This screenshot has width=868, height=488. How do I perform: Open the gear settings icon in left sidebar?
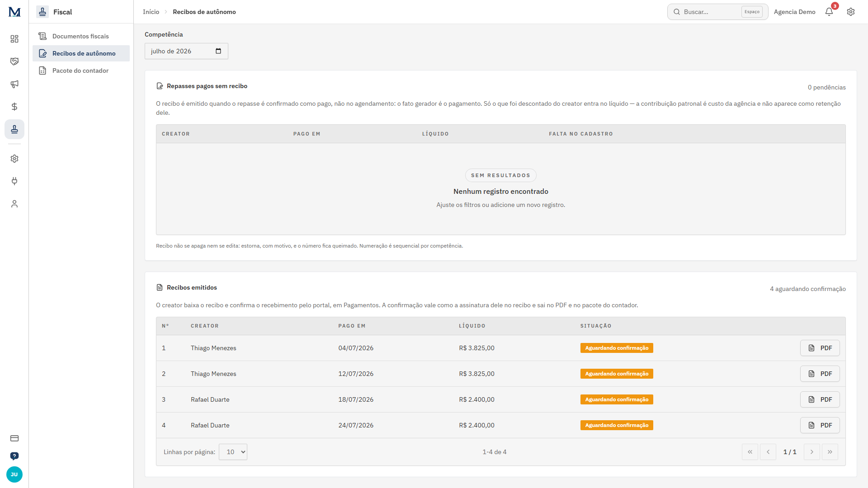tap(14, 159)
